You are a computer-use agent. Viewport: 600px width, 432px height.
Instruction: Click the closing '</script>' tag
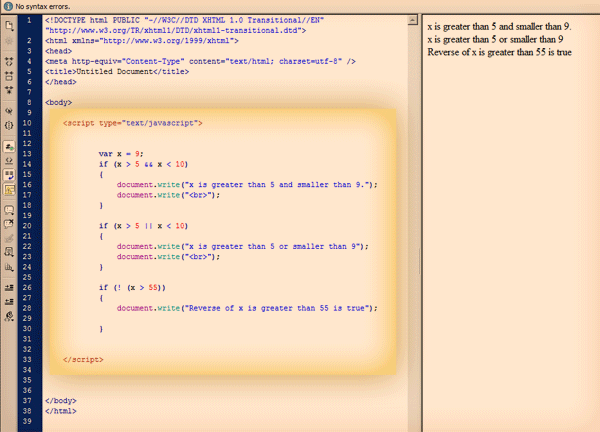click(83, 360)
